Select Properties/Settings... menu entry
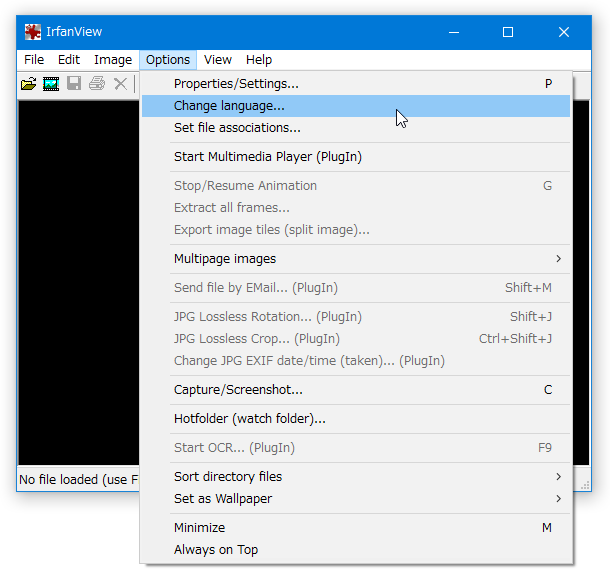610x580 pixels. [356, 84]
